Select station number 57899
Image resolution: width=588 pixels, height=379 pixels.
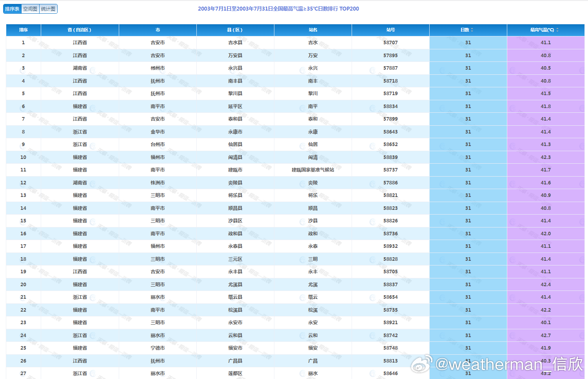pyautogui.click(x=390, y=119)
